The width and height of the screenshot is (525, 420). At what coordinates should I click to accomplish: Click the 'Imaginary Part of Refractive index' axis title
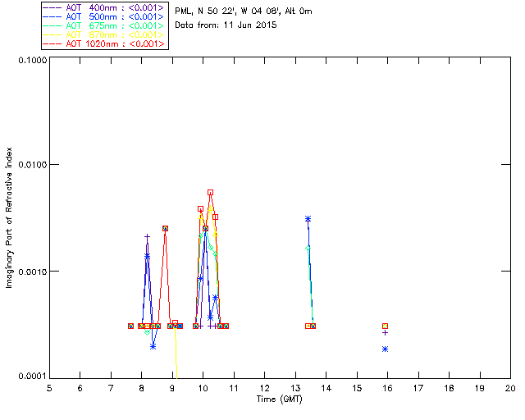pos(9,217)
